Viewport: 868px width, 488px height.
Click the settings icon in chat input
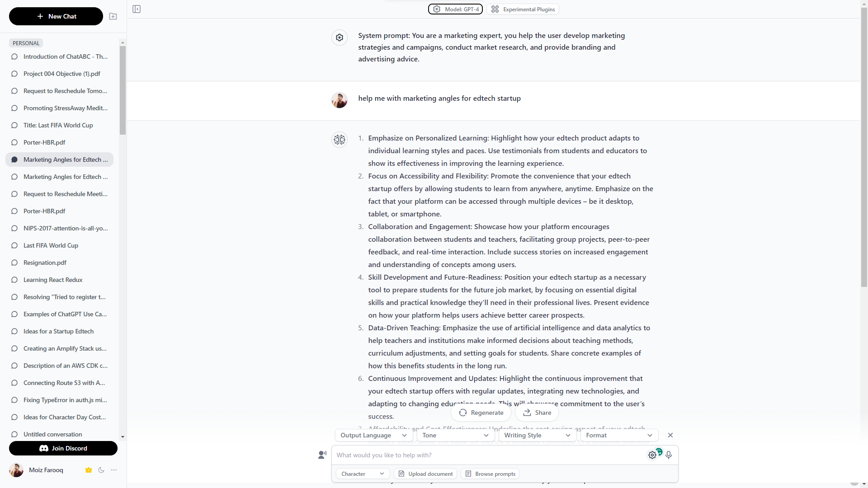(x=652, y=455)
